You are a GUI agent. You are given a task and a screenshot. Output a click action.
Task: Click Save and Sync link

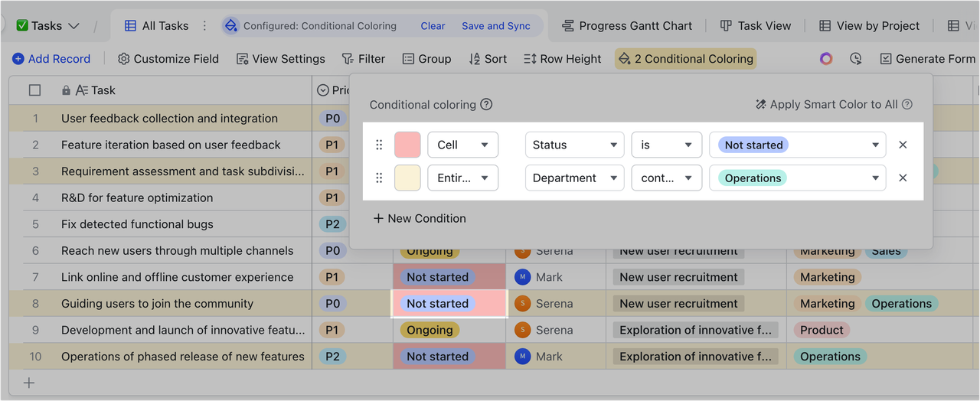coord(495,26)
